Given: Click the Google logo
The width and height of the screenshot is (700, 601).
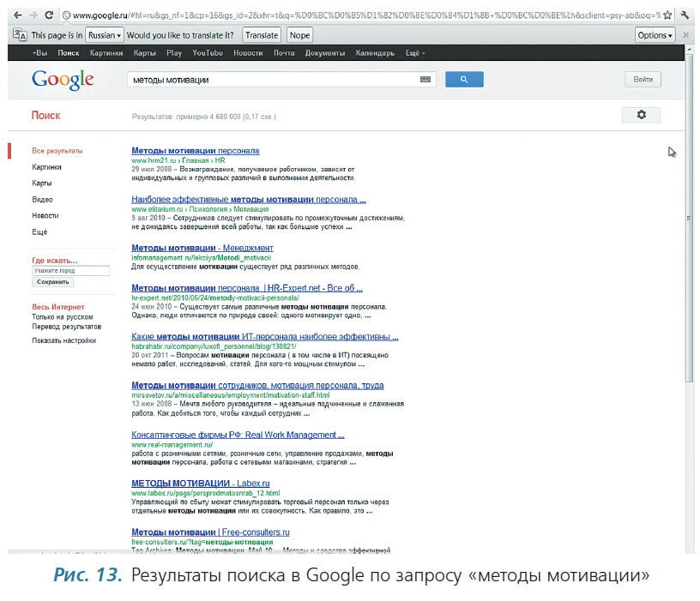Looking at the screenshot, I should coord(63,81).
